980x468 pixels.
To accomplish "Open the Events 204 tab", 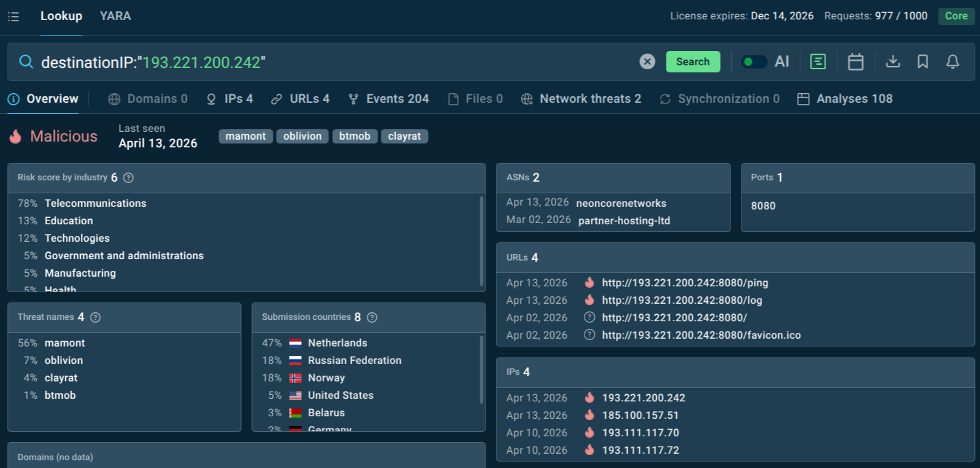I will [388, 98].
